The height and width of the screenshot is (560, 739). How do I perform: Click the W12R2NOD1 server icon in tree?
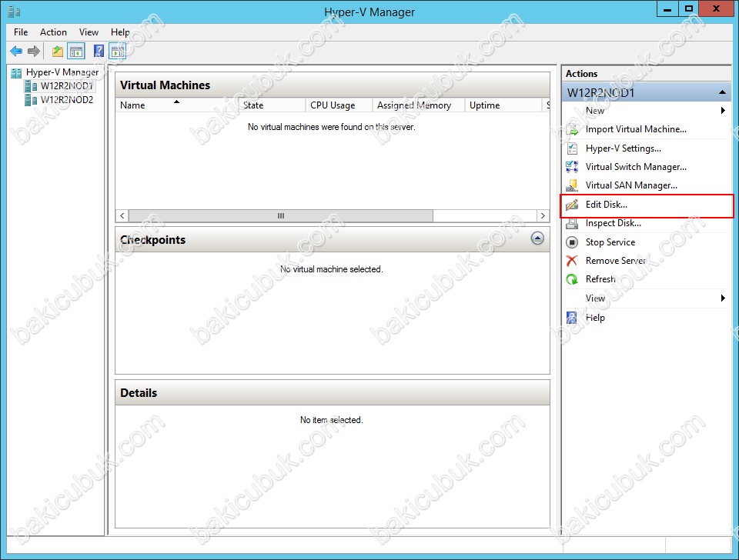tap(31, 86)
